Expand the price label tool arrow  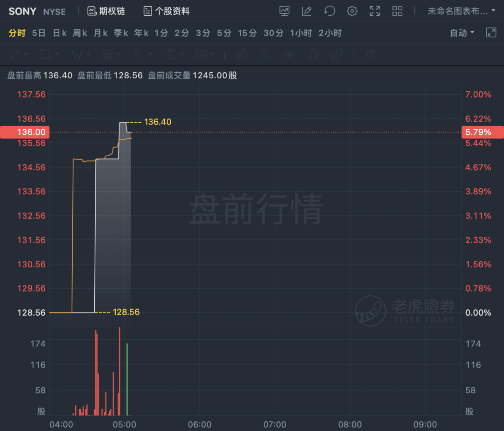(213, 54)
